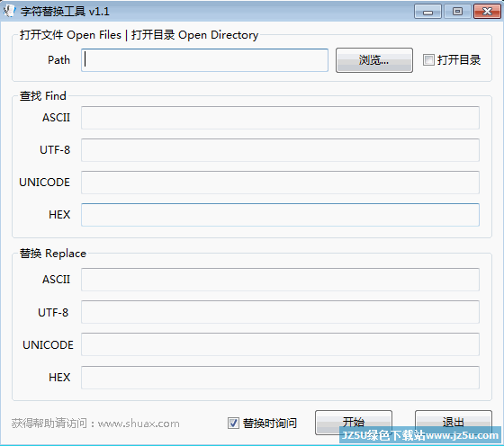Viewport: 504px width, 446px height.
Task: Maximize the 字符替换工具 window
Action: pos(457,12)
